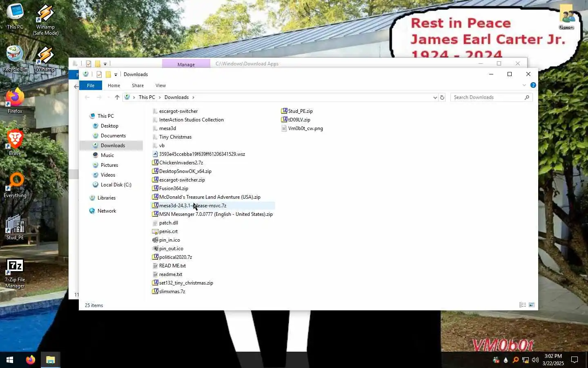The width and height of the screenshot is (588, 368).
Task: Open Customize Quick Access Toolbar dropdown
Action: pos(116,74)
